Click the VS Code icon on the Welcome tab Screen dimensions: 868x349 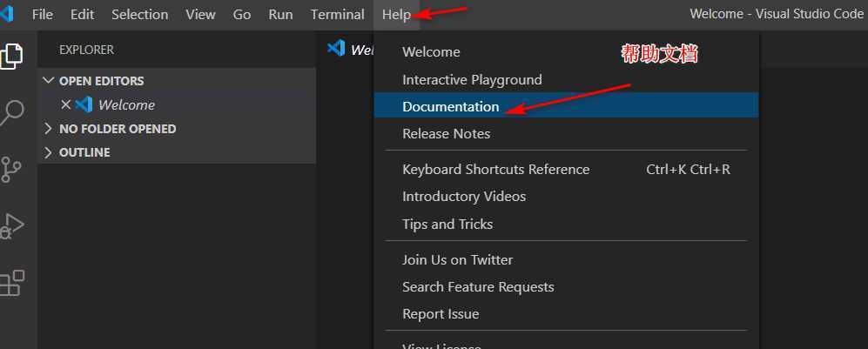point(336,49)
